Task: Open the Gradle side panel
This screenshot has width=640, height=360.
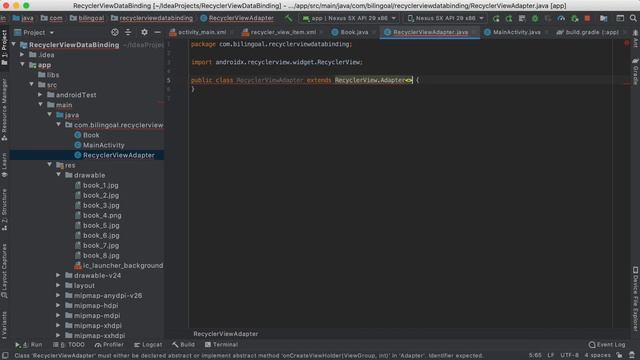Action: pos(636,71)
